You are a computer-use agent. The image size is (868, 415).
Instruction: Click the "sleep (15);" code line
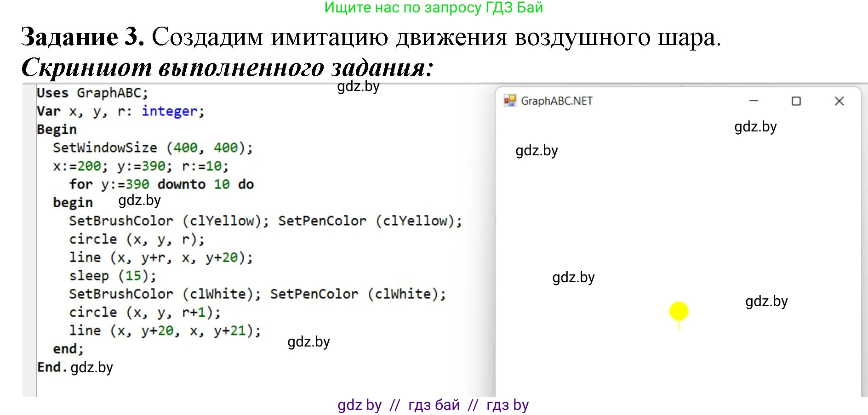point(113,276)
